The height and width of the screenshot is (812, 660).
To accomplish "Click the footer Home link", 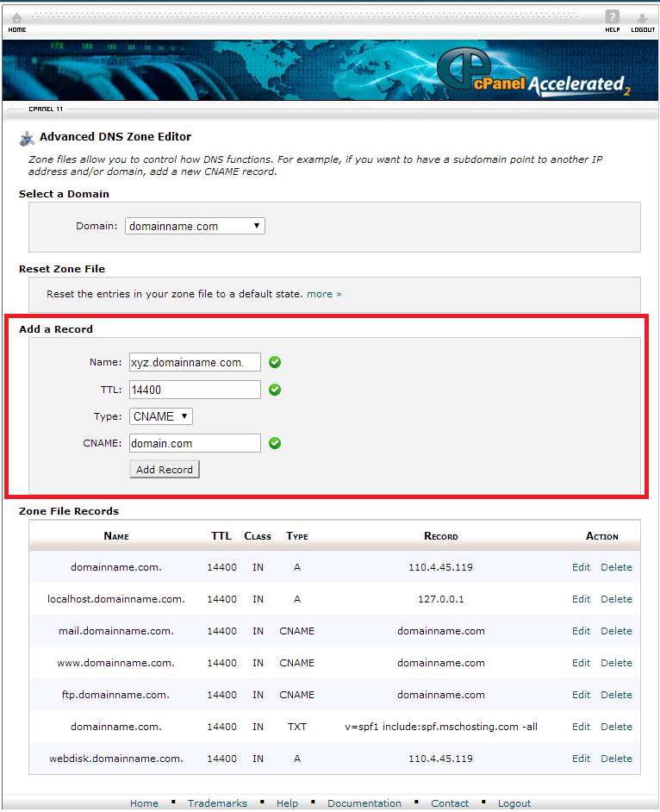I will tap(144, 803).
